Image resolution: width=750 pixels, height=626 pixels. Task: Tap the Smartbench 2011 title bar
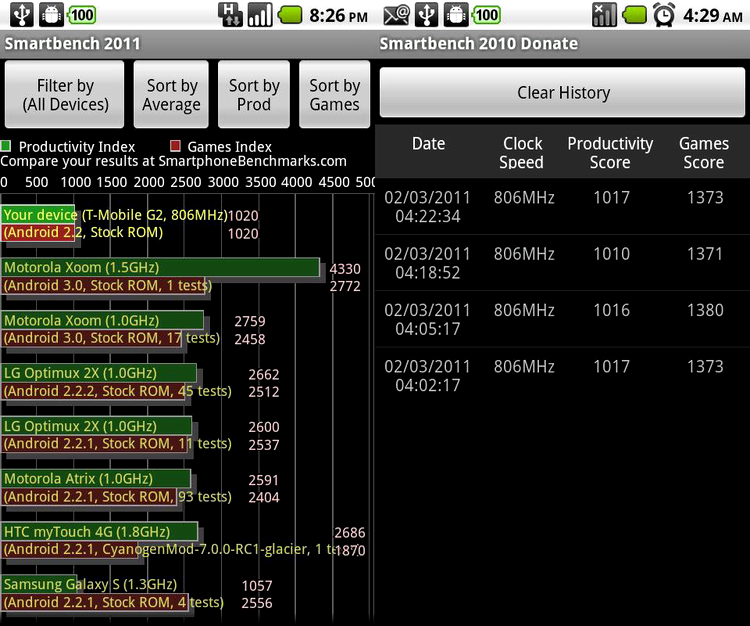pyautogui.click(x=188, y=44)
